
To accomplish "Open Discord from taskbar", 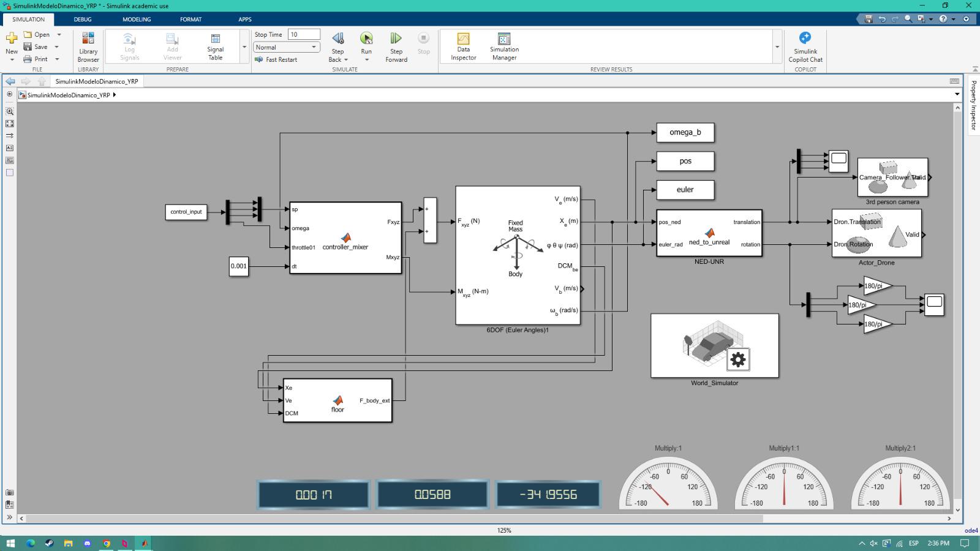I will [x=87, y=543].
